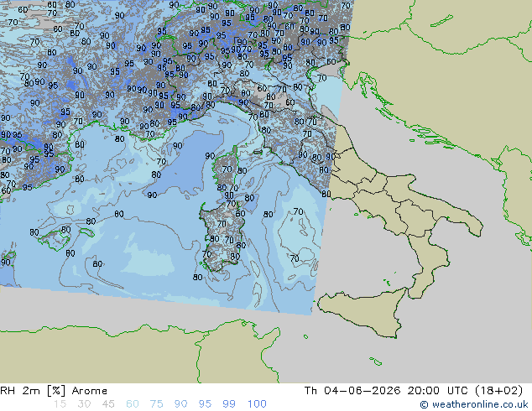Select the 95 legend value
This screenshot has width=532, height=411.
205,404
